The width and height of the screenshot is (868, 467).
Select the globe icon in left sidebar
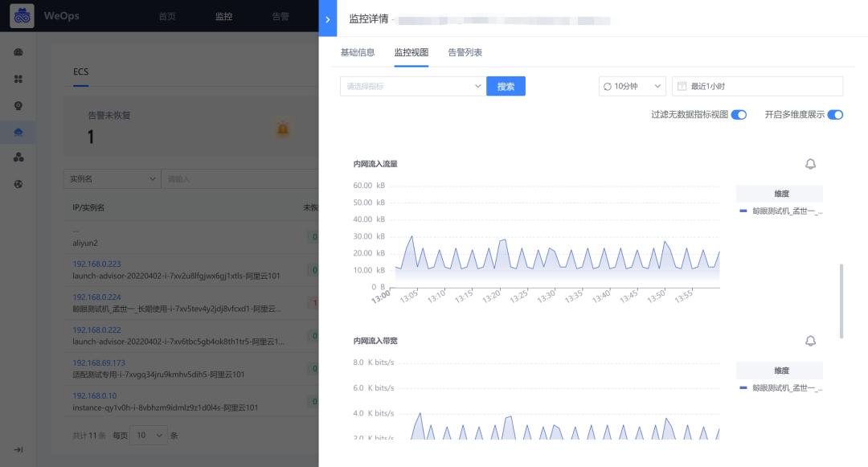19,184
